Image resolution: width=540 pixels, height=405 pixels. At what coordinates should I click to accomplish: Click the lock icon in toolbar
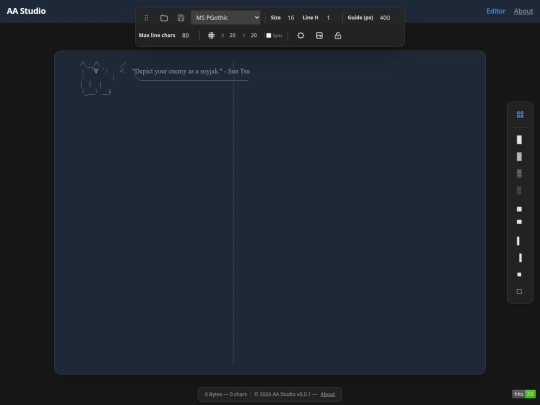click(338, 35)
